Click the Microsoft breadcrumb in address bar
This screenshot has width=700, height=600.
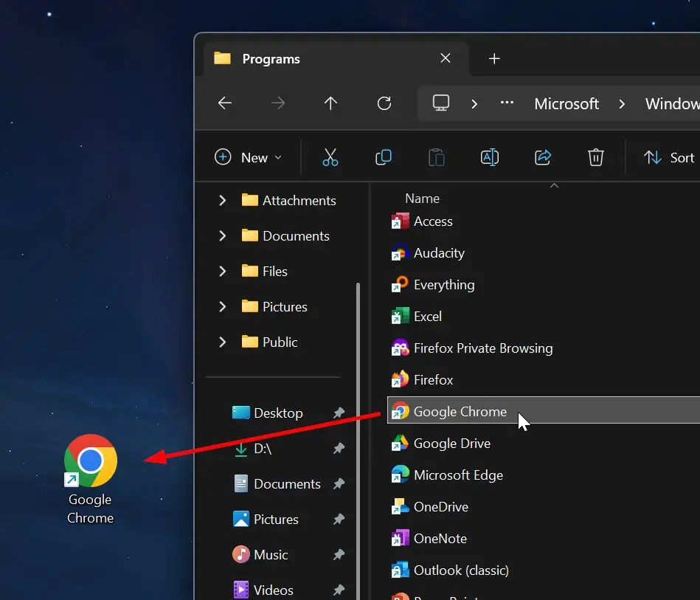566,103
